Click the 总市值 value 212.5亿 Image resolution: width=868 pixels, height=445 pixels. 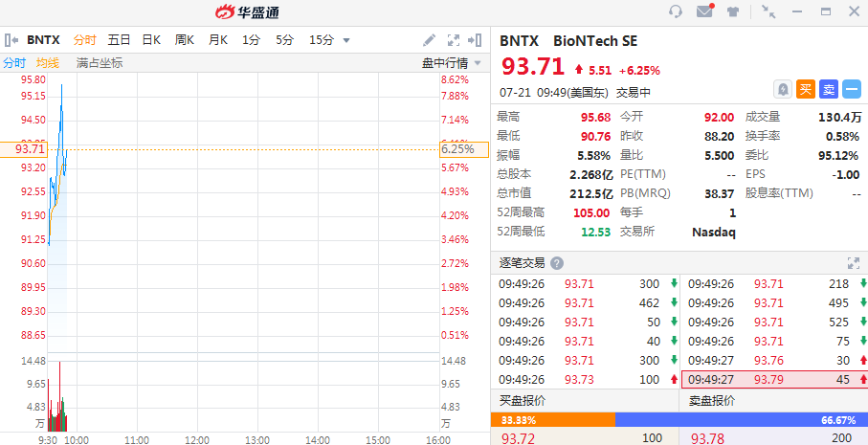[x=591, y=193]
